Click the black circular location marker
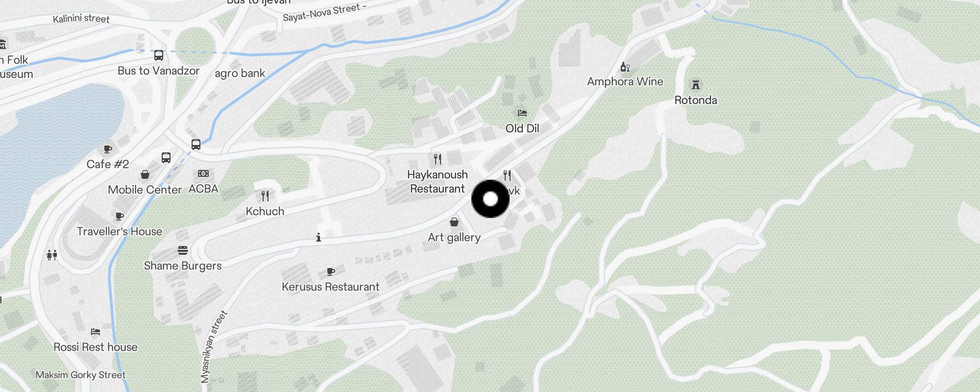Image resolution: width=980 pixels, height=392 pixels. click(490, 199)
